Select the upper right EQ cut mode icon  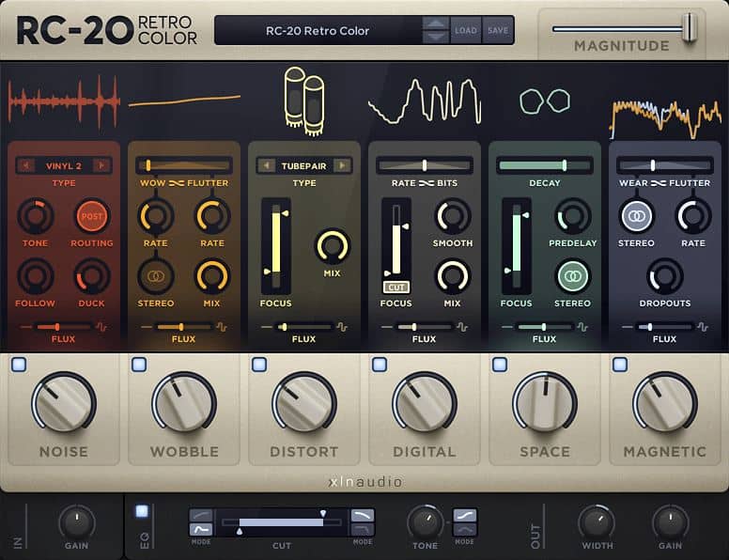(x=363, y=515)
